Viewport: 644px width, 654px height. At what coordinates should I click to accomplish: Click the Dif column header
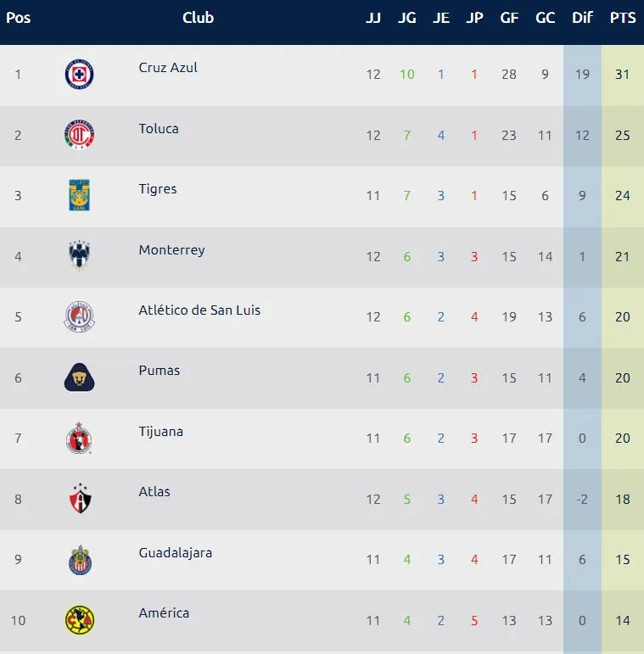pyautogui.click(x=582, y=19)
